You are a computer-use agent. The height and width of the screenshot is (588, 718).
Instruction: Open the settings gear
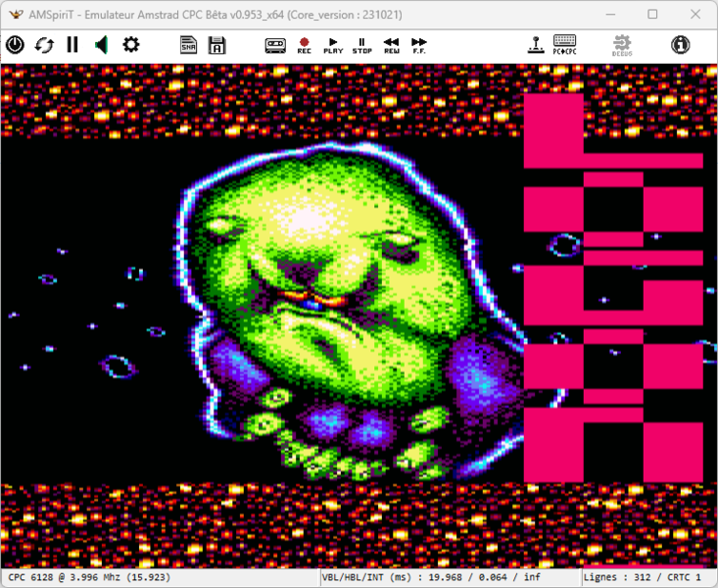point(130,45)
